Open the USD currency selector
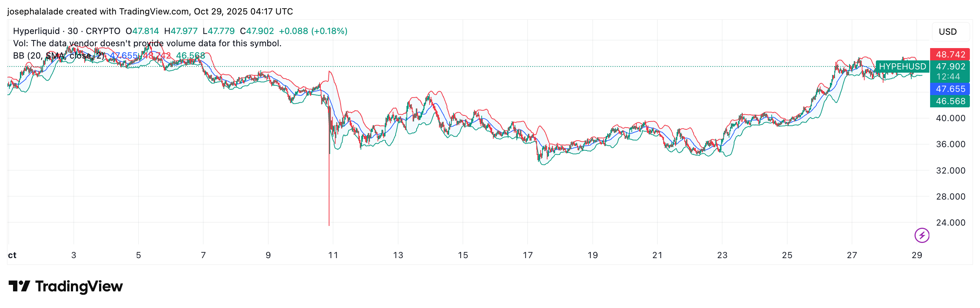 pos(947,31)
